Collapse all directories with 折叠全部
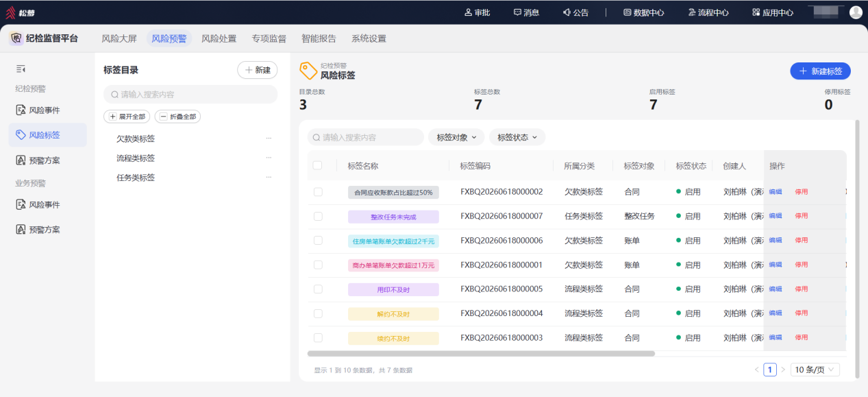Viewport: 868px width, 397px height. coord(177,117)
